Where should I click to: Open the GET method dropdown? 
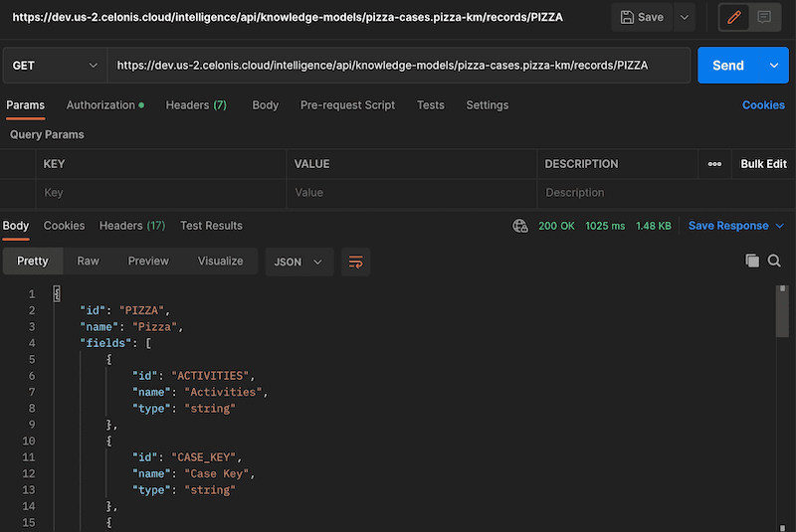[55, 66]
